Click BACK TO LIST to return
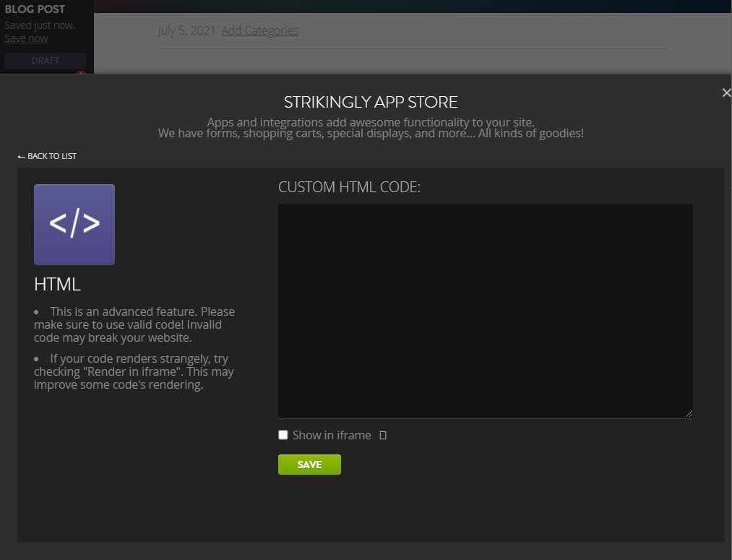 pyautogui.click(x=51, y=155)
